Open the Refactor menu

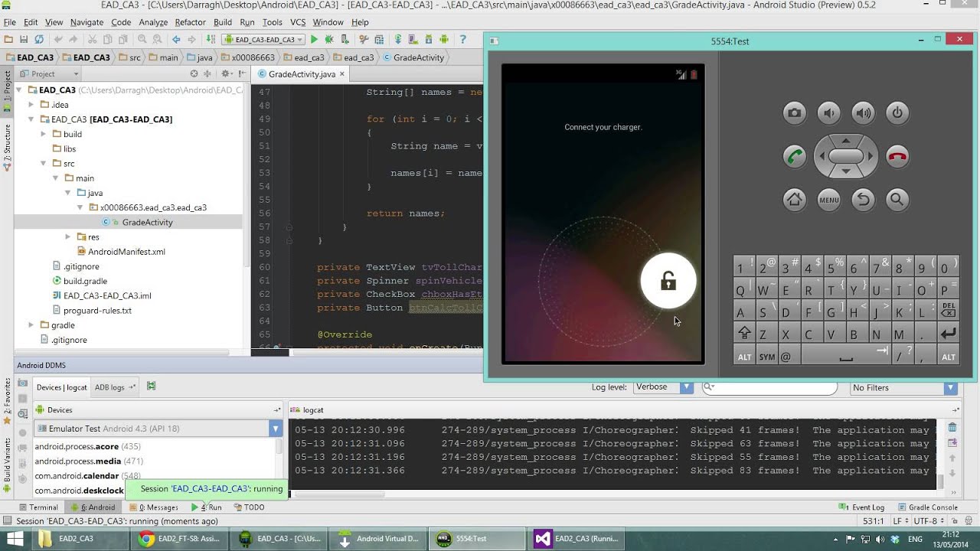[190, 22]
